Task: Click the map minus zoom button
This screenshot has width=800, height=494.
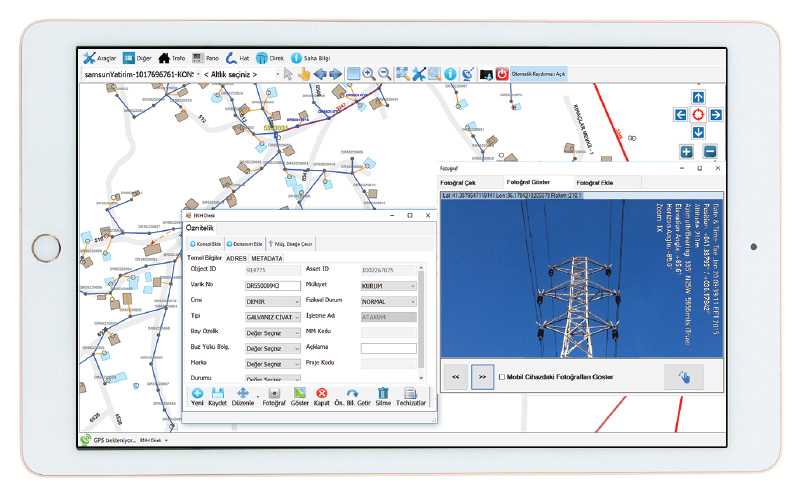Action: [x=710, y=152]
